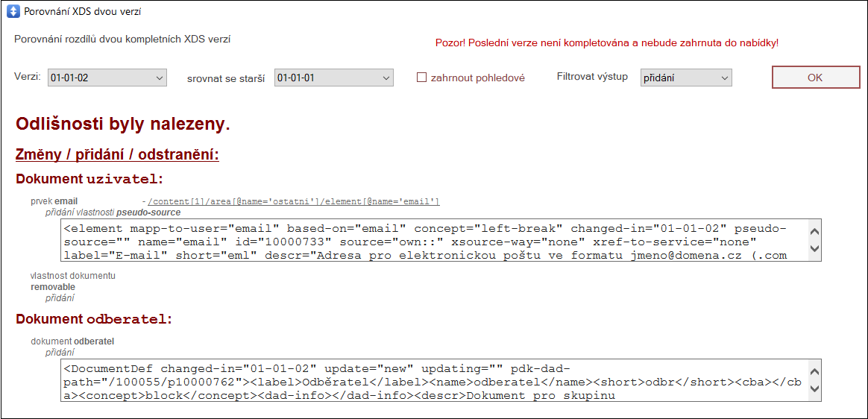Click inside the DocumentDef XML text box
Viewport: 868px width, 419px height.
(433, 382)
